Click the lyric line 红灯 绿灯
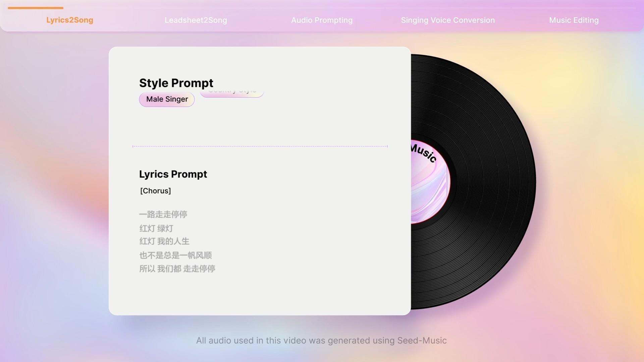 (156, 228)
